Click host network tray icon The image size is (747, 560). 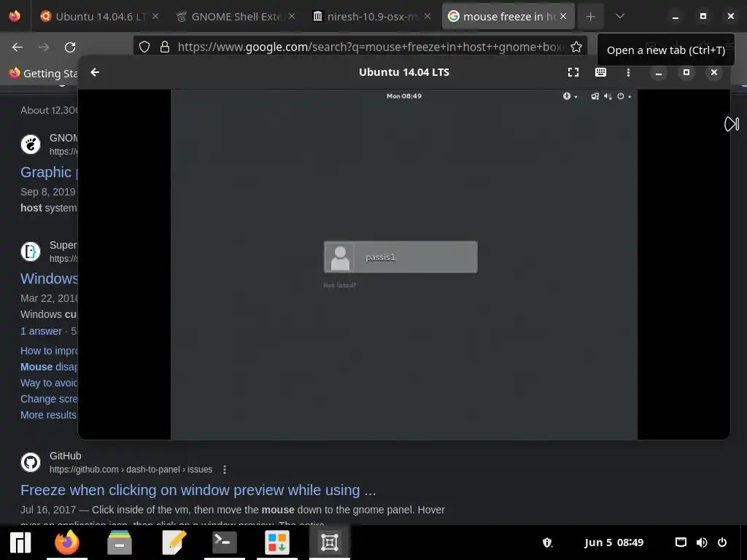681,542
